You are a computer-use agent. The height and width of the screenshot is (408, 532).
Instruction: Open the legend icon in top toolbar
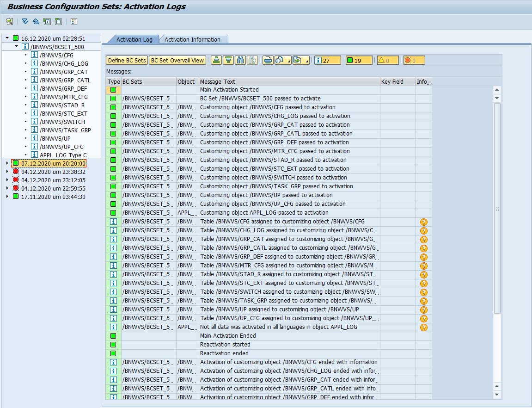tap(74, 21)
